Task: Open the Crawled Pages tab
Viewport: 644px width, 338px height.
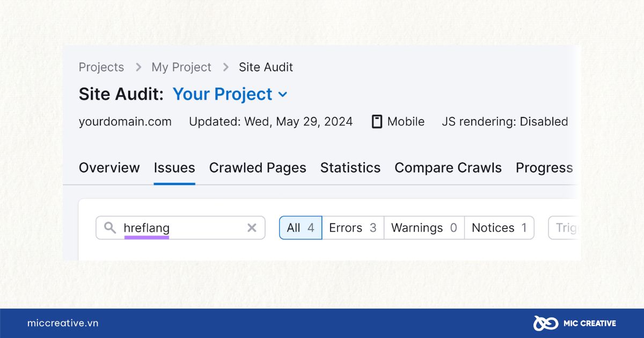Action: pyautogui.click(x=258, y=168)
